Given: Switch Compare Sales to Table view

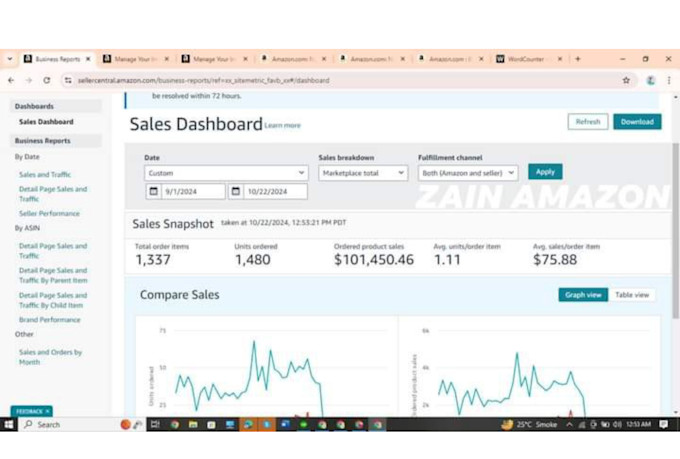Looking at the screenshot, I should coord(632,295).
